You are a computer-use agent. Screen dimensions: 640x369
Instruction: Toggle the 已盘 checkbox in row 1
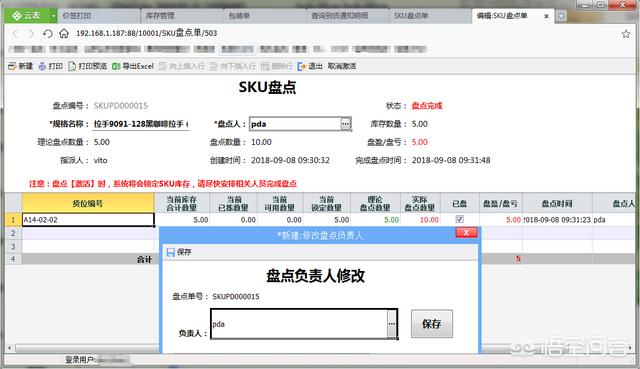(459, 220)
